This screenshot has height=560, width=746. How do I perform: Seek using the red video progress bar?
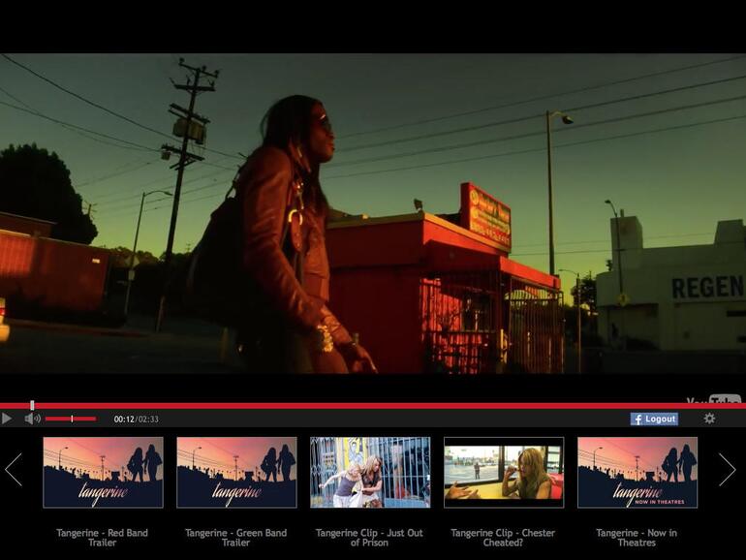click(x=373, y=406)
